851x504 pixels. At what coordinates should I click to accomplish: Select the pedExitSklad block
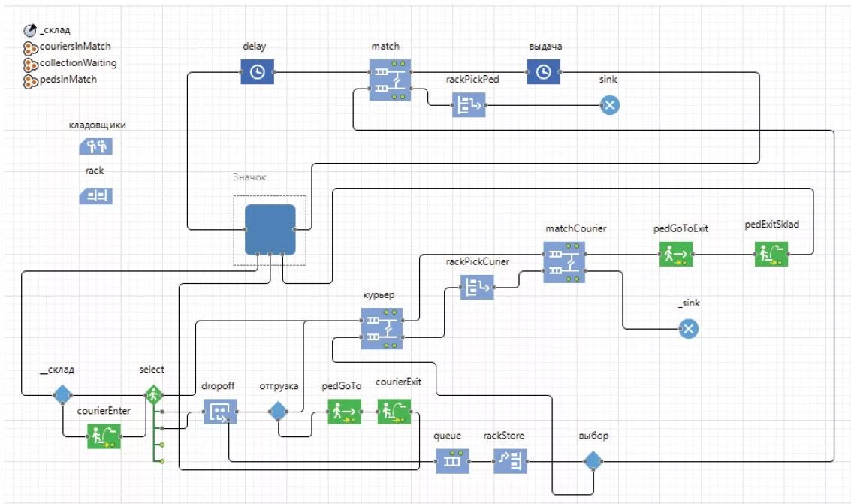point(771,254)
